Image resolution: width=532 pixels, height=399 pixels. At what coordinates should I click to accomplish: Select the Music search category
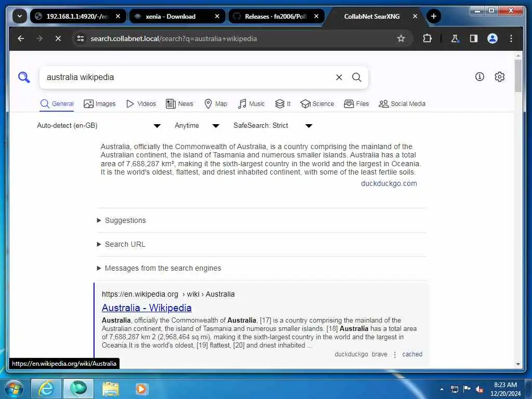click(x=251, y=104)
